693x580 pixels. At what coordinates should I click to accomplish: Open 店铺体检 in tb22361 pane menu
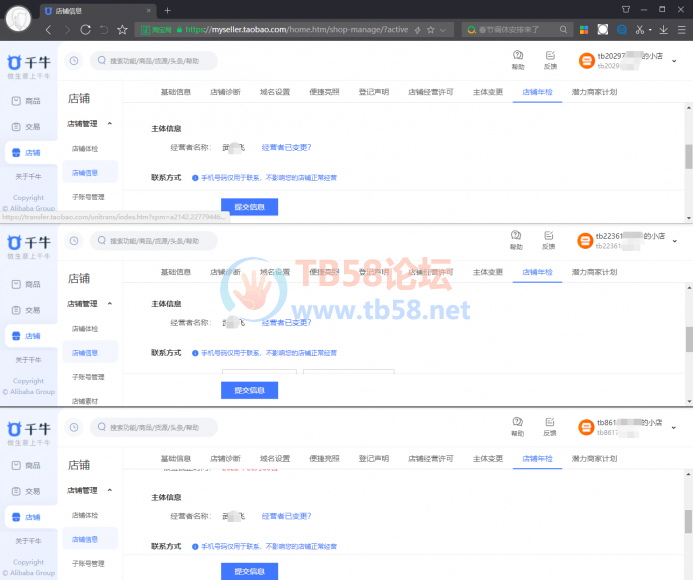click(x=85, y=329)
